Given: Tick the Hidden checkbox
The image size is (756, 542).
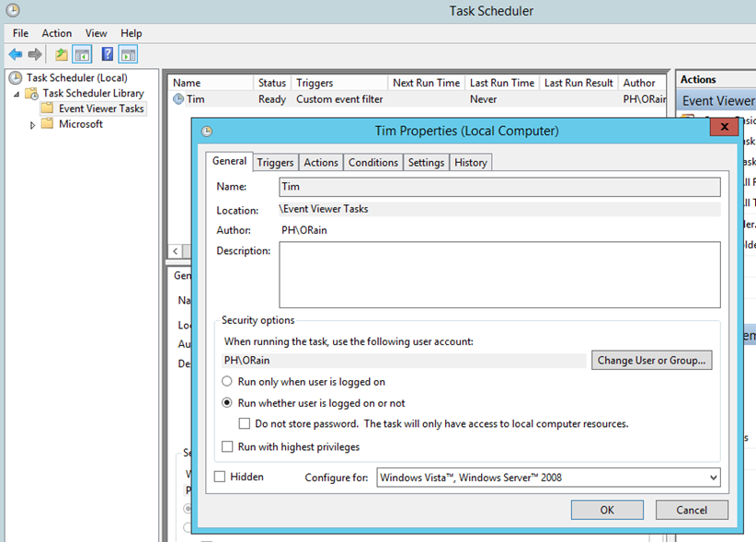Looking at the screenshot, I should click(x=220, y=477).
